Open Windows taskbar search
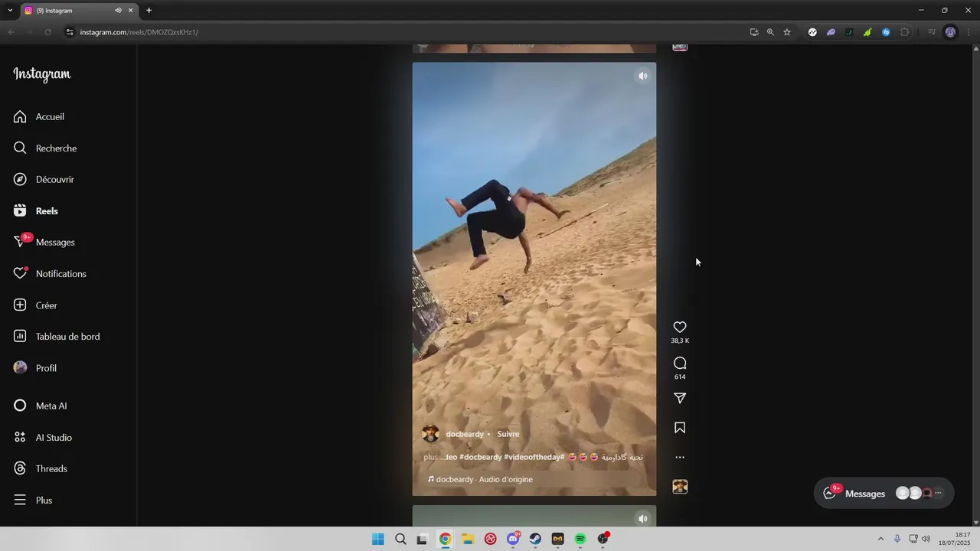The width and height of the screenshot is (980, 551). tap(400, 539)
